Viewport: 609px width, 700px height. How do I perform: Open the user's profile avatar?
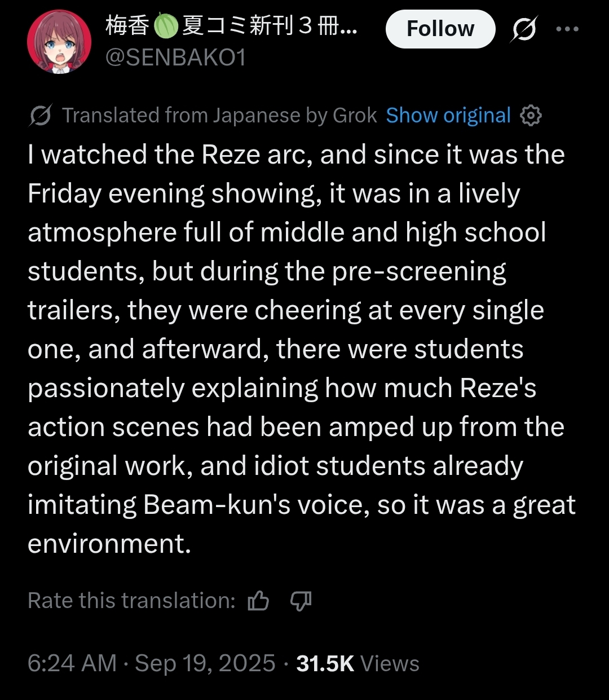point(59,42)
